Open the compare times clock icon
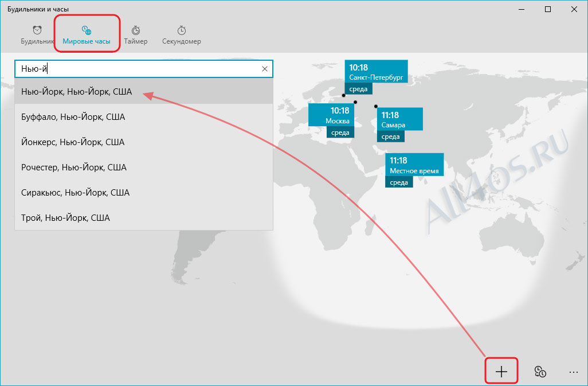Viewport: 588px width, 386px height. click(540, 371)
